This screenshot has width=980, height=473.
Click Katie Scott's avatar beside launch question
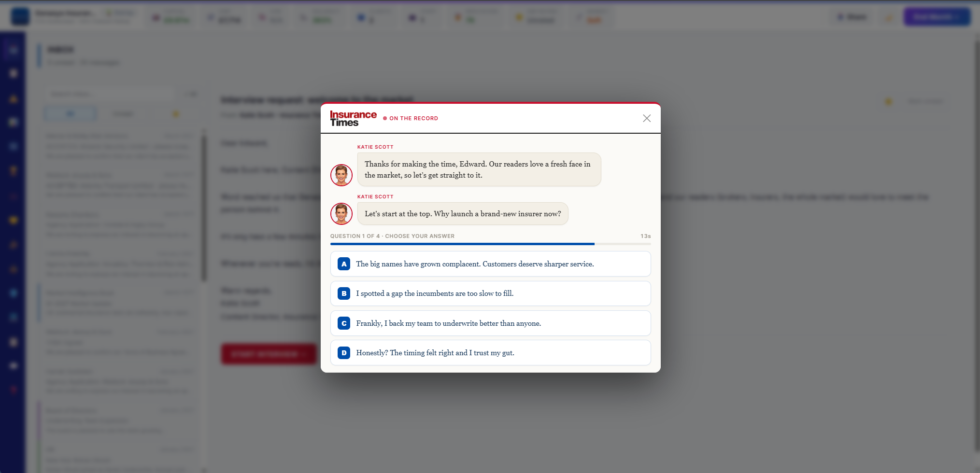pos(341,213)
